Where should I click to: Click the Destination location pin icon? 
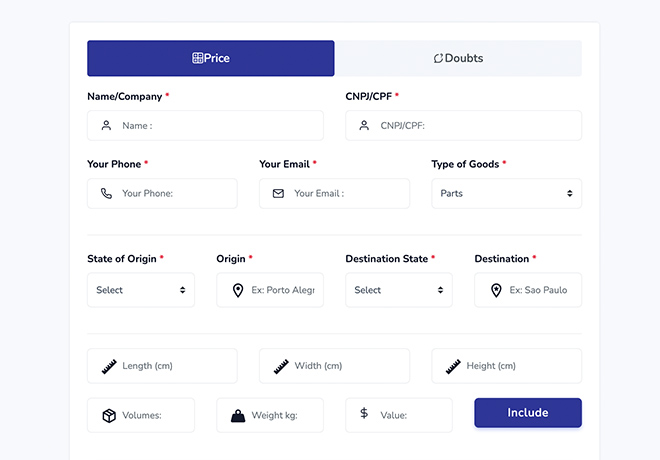pyautogui.click(x=496, y=290)
